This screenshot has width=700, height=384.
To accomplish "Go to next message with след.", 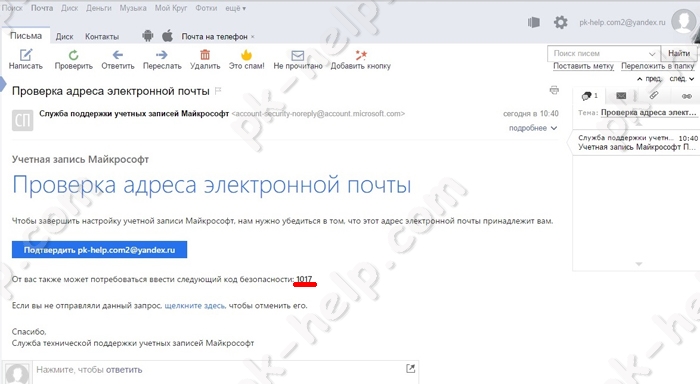I will [x=682, y=79].
